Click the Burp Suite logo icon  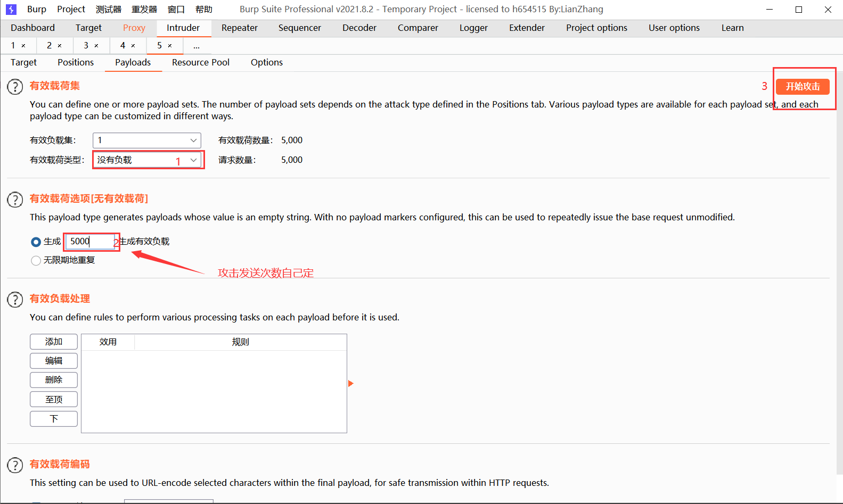pyautogui.click(x=11, y=9)
